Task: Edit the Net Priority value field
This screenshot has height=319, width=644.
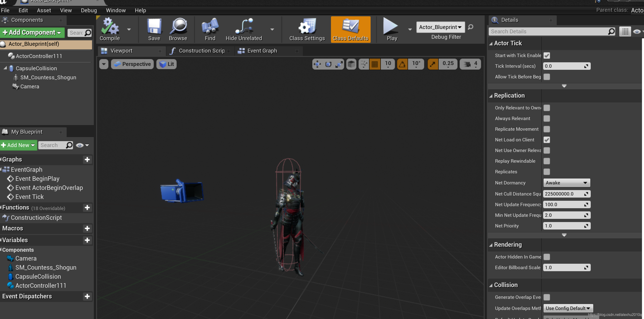Action: click(x=567, y=226)
